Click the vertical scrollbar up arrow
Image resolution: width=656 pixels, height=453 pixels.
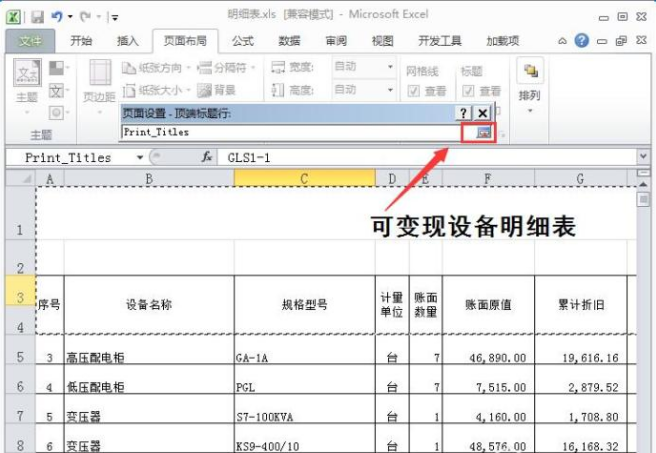coord(643,184)
